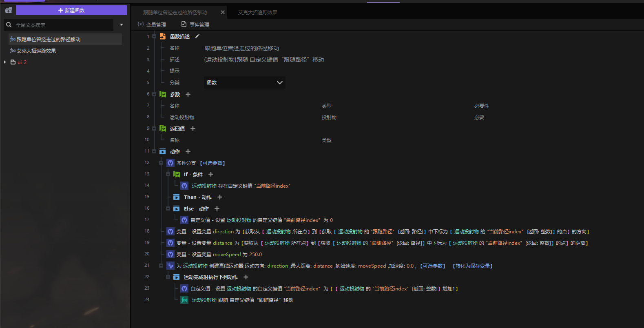The width and height of the screenshot is (644, 328).
Task: Click the Then - 动作 play icon
Action: [x=177, y=197]
